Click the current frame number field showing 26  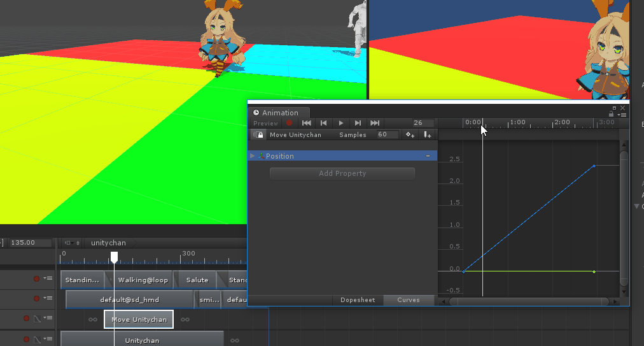click(x=423, y=122)
